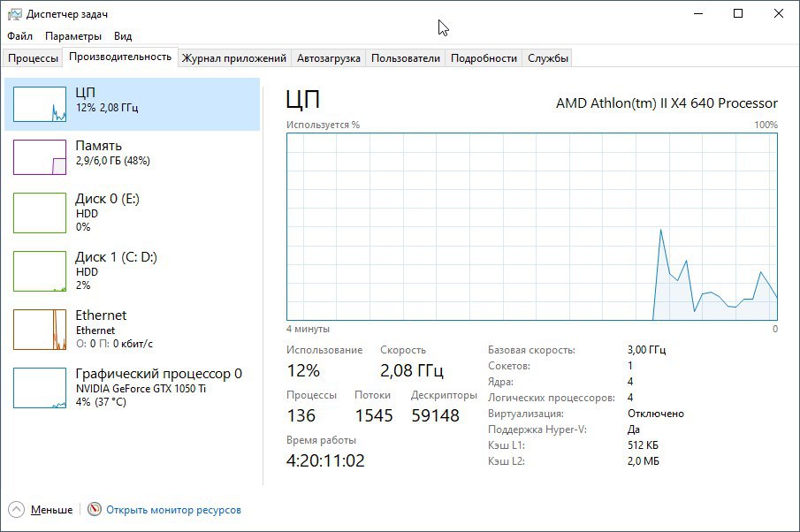Click the circular collapse arrow icon

pos(16,509)
